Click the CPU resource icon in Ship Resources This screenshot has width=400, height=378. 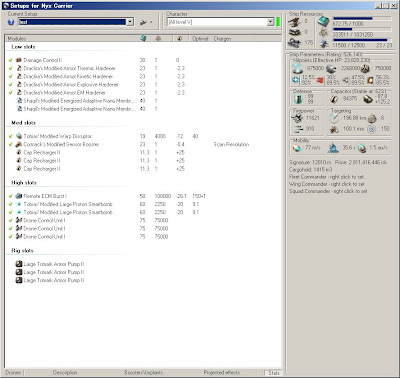tap(323, 22)
